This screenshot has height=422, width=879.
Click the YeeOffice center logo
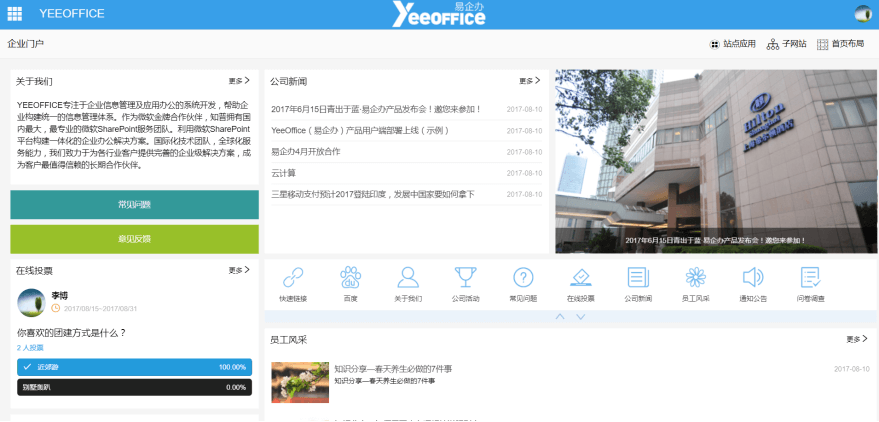438,14
